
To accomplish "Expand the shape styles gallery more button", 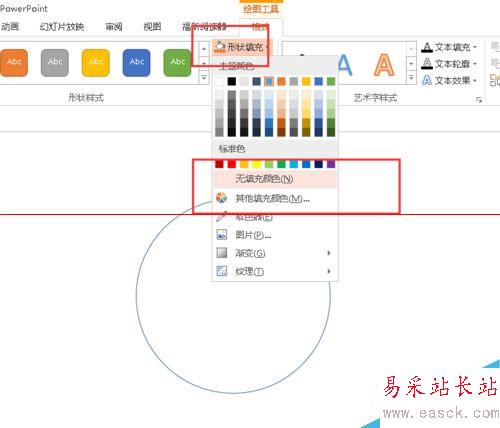I will 204,78.
